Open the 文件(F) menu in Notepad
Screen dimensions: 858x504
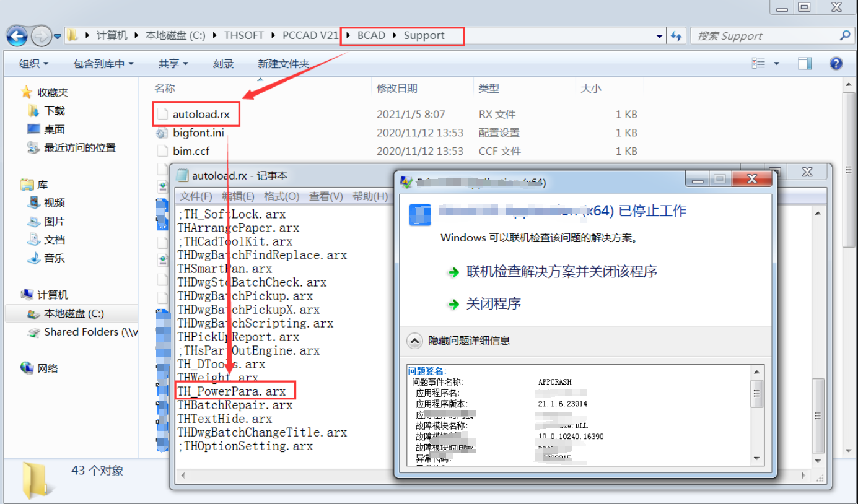196,196
